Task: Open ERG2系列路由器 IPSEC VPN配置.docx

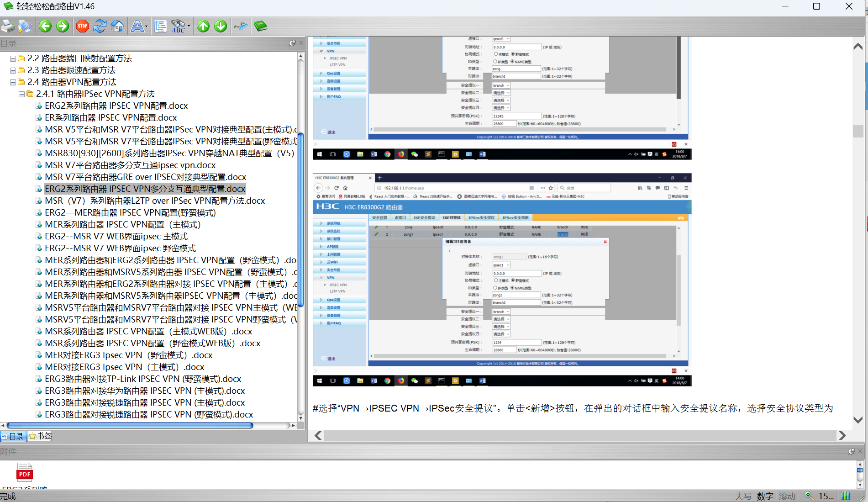Action: 116,106
